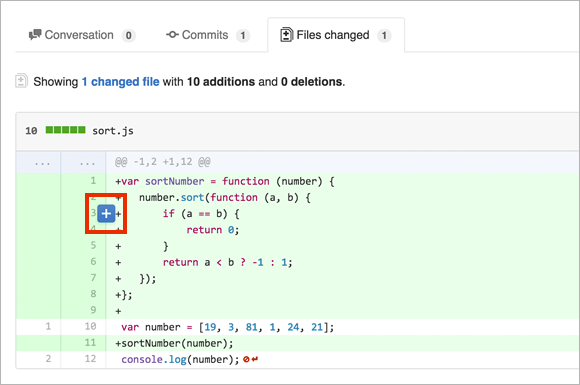Click the sort.js file name
580x385 pixels.
(x=113, y=131)
